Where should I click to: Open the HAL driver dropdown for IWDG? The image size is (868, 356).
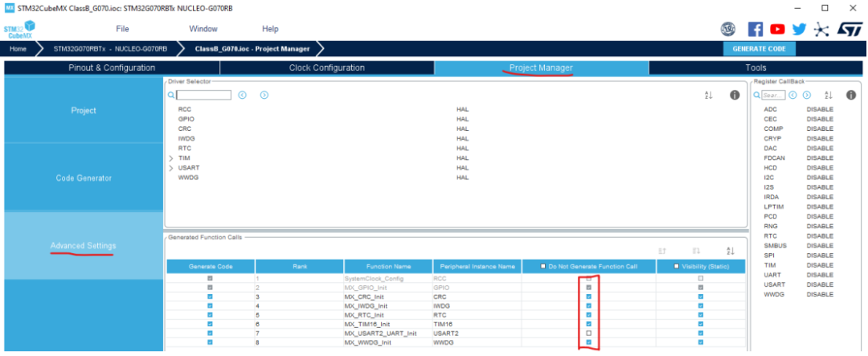462,138
